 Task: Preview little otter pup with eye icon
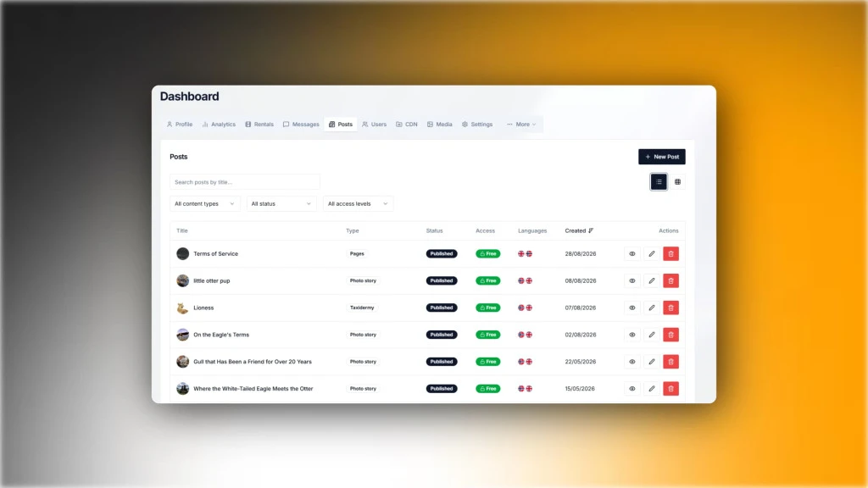(x=632, y=280)
